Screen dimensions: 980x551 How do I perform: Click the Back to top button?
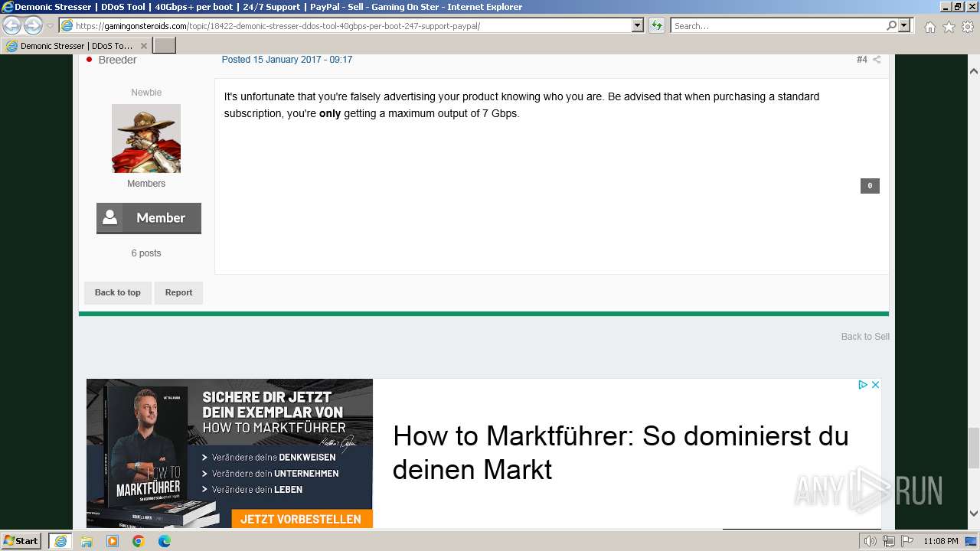[x=118, y=292]
